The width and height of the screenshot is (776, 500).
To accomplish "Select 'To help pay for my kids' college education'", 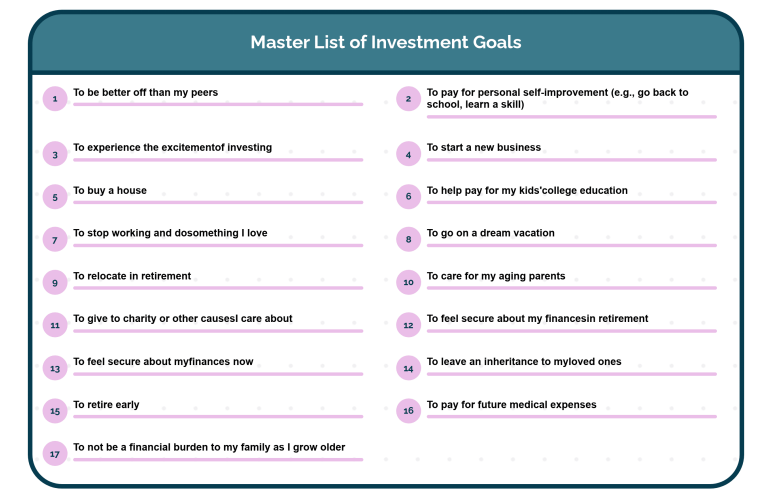I will (527, 191).
